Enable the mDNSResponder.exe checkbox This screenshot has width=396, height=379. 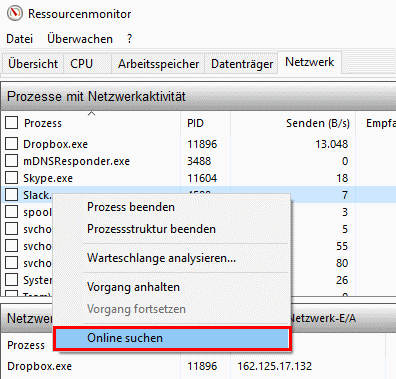(12, 161)
